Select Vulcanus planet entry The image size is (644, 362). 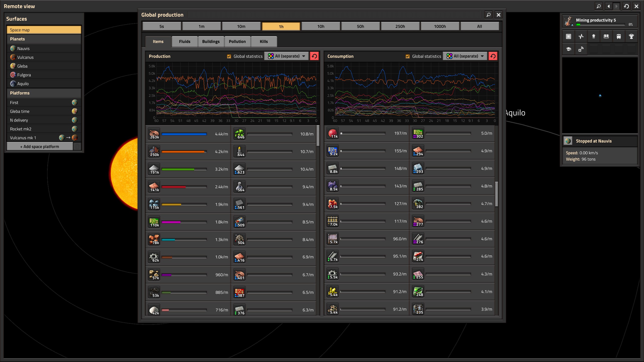coord(44,57)
